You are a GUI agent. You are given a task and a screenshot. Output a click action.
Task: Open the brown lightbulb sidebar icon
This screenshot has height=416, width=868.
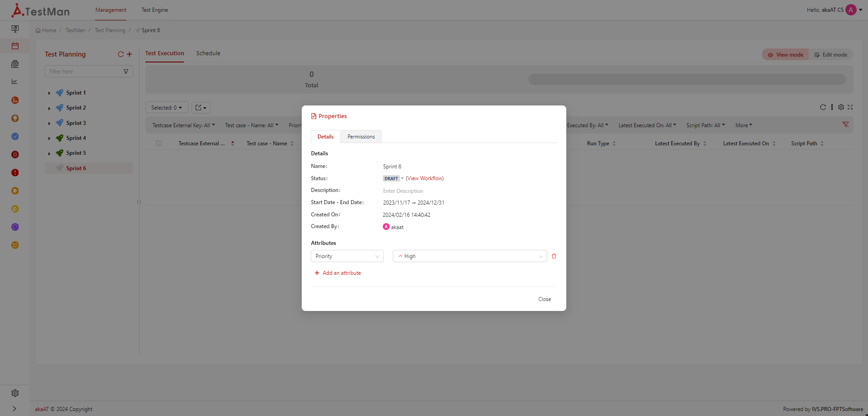pos(15,118)
